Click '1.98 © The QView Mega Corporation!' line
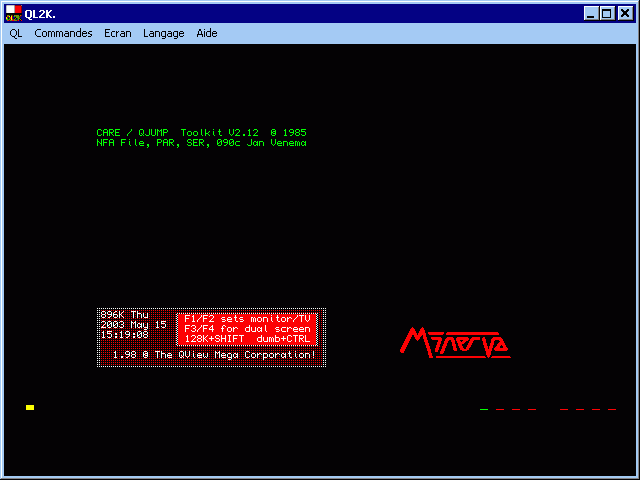 (x=214, y=355)
